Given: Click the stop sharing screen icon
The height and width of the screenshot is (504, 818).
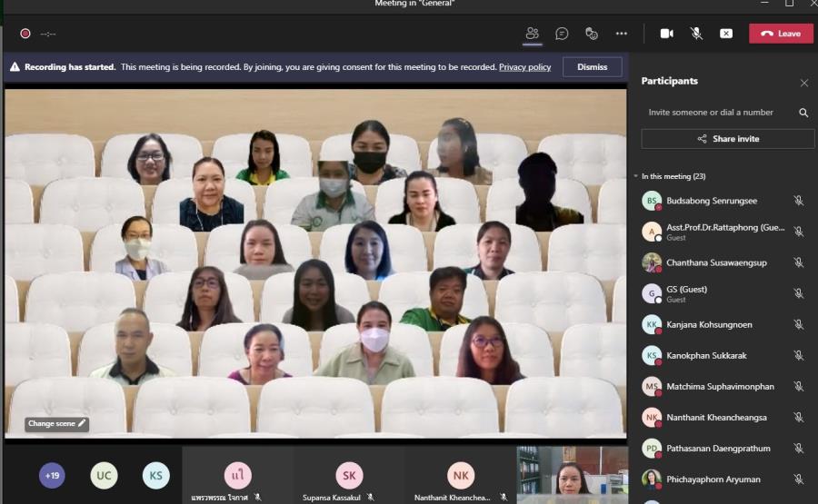Looking at the screenshot, I should click(725, 34).
